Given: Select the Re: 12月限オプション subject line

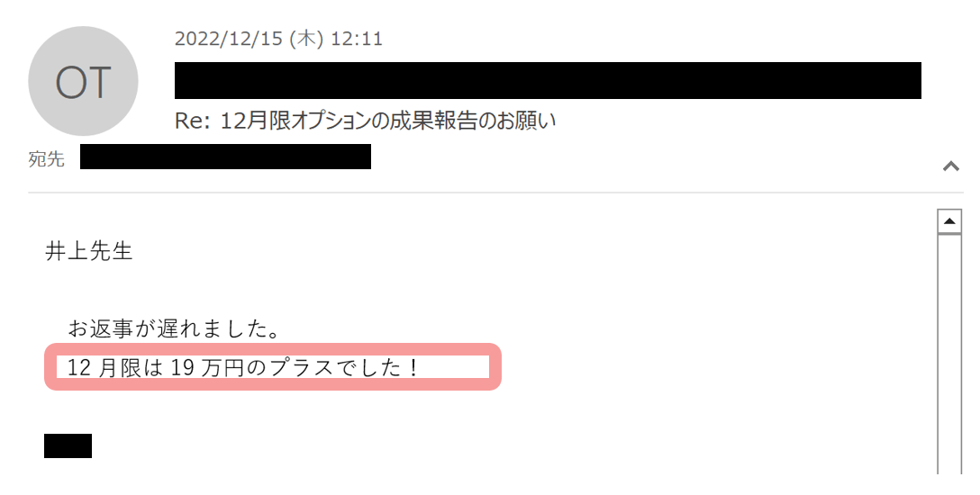Looking at the screenshot, I should (365, 121).
